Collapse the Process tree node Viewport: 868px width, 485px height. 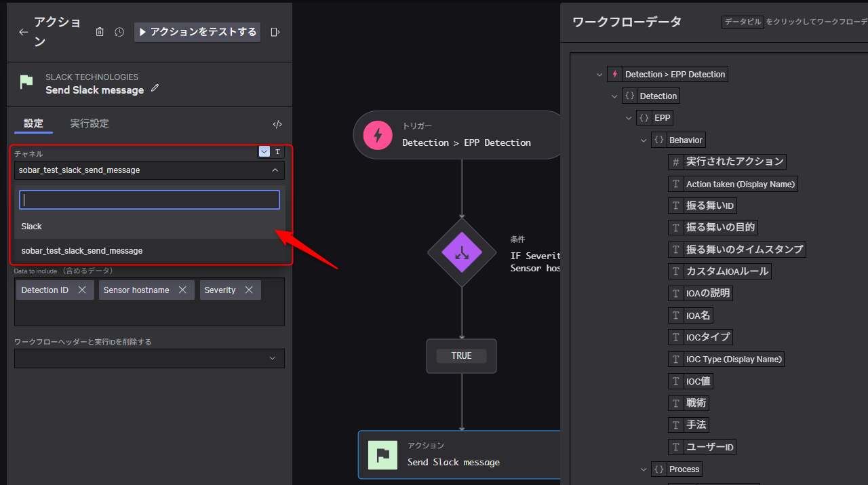coord(644,469)
